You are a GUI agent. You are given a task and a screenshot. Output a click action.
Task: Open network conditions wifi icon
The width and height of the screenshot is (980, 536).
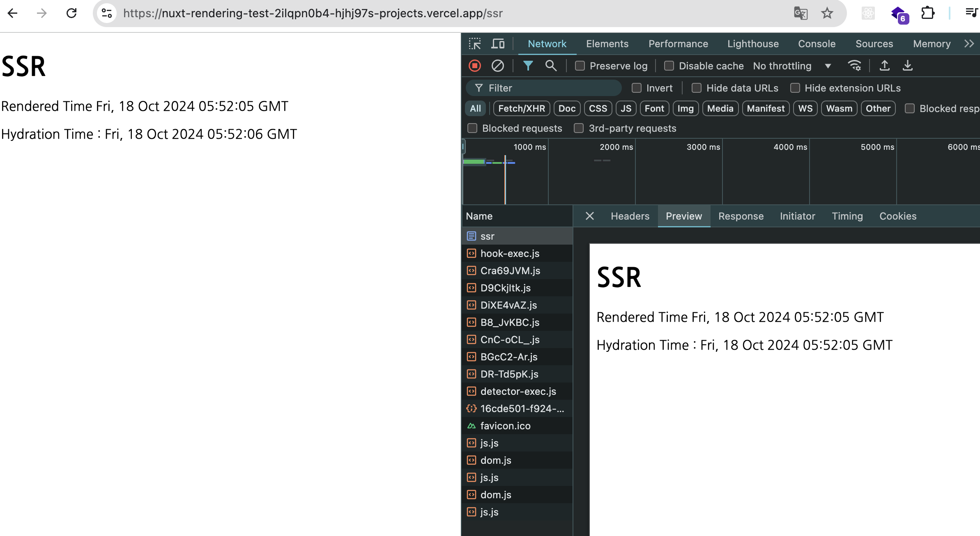click(854, 66)
